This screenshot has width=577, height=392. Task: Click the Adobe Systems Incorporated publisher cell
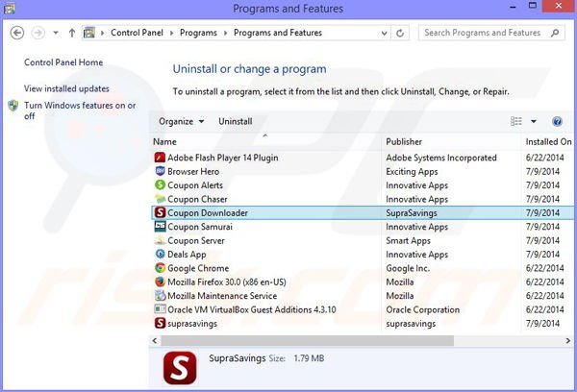pyautogui.click(x=441, y=158)
